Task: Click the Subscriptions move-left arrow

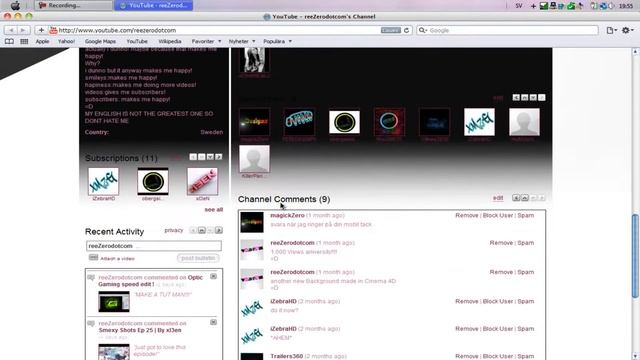Action: [x=193, y=157]
